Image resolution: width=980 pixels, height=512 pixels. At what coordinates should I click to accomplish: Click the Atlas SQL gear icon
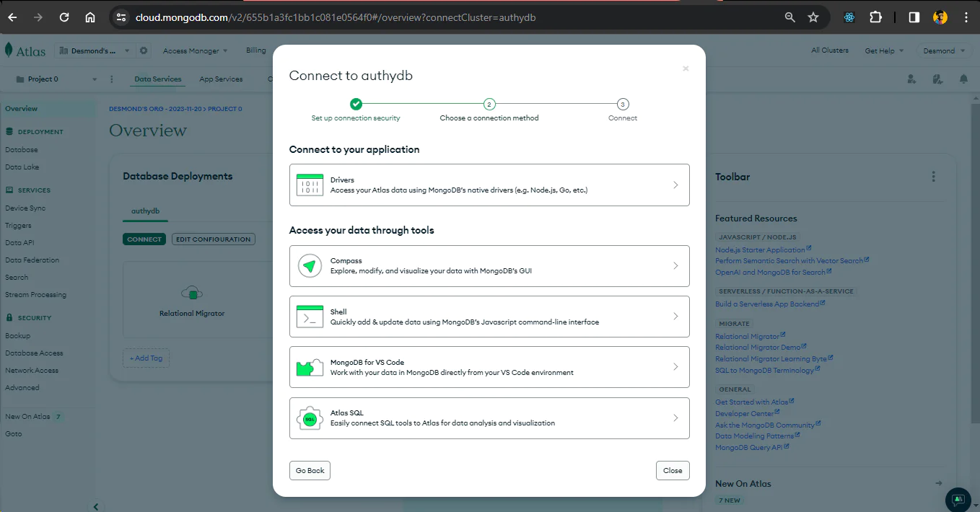pos(310,418)
